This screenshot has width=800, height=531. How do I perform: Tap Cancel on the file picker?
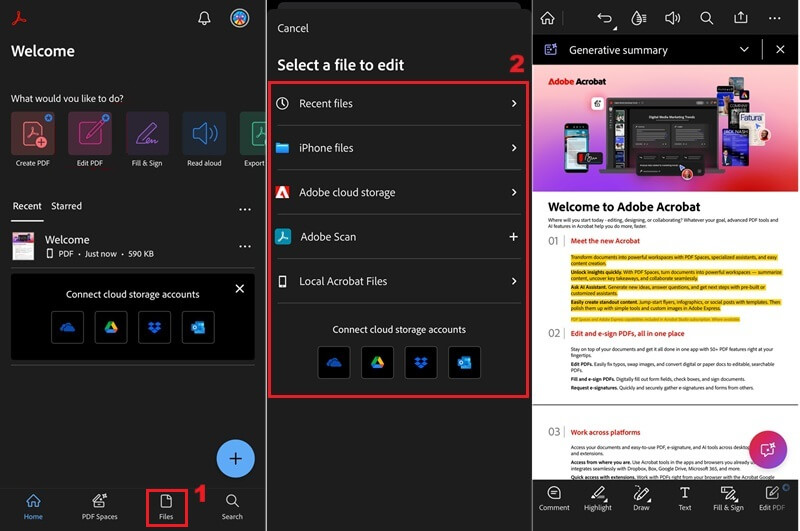[x=293, y=28]
